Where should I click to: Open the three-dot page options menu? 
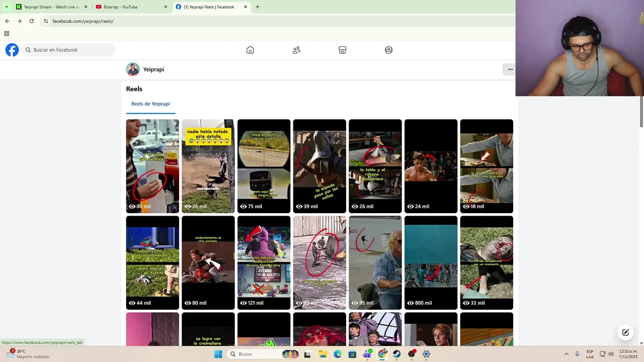point(510,69)
